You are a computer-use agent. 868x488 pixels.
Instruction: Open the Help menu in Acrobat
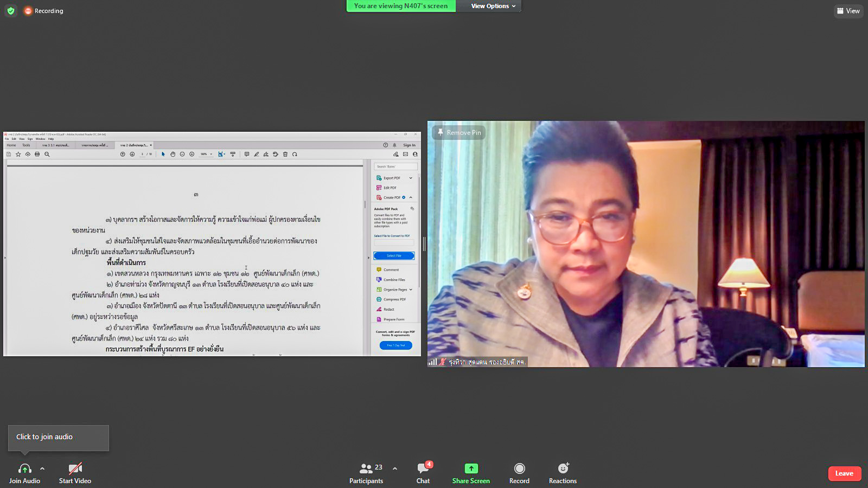pyautogui.click(x=51, y=139)
